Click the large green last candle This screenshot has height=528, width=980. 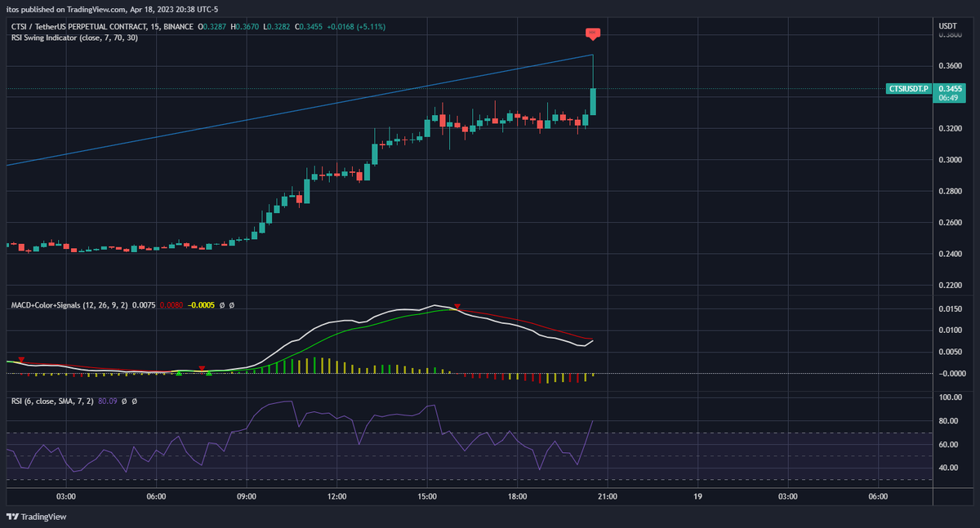click(593, 101)
